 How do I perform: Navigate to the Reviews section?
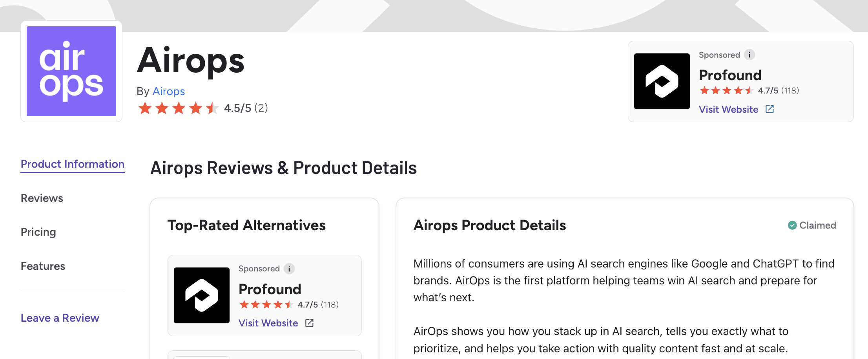coord(42,198)
